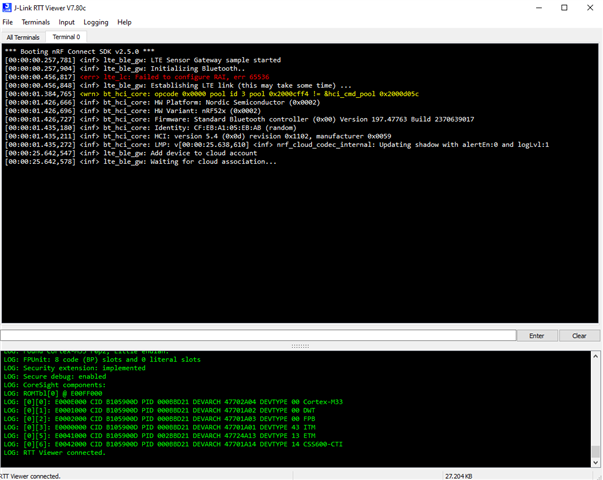Viewport: 603px width, 480px height.
Task: Click the log panel scroll down arrow
Action: tap(595, 463)
